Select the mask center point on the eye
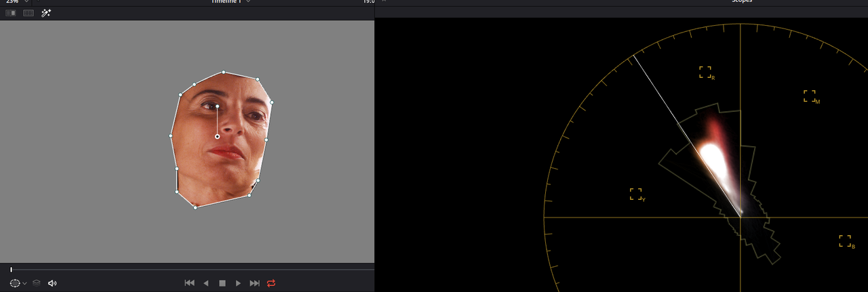The width and height of the screenshot is (868, 292). point(217,106)
